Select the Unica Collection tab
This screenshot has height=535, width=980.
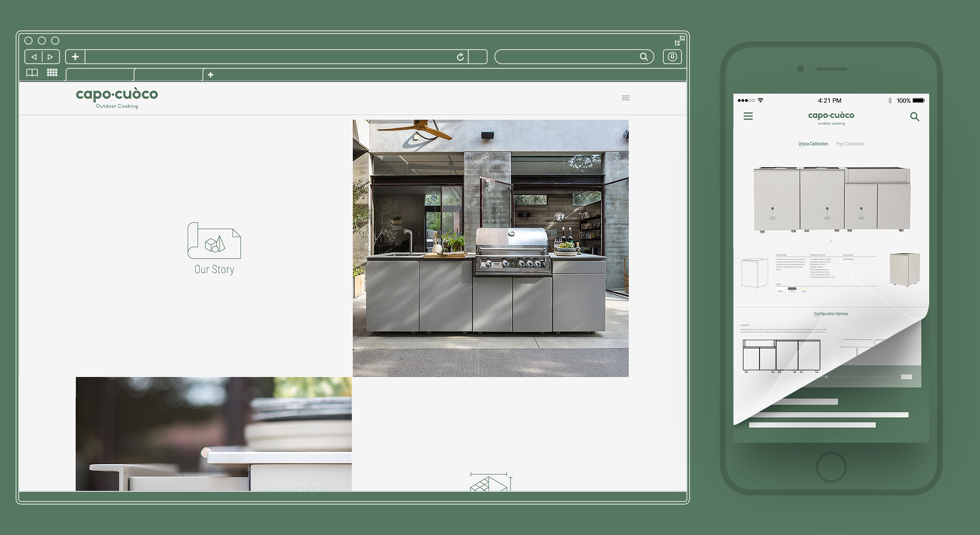pos(813,144)
